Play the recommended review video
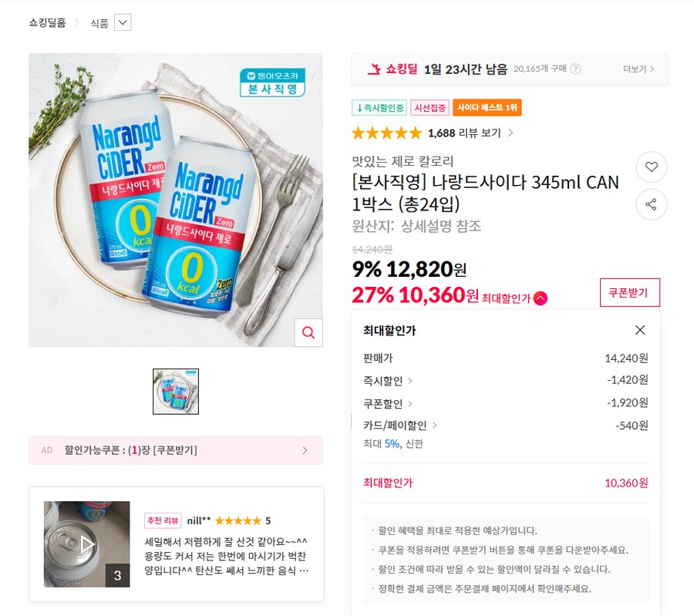This screenshot has width=694, height=616. (x=86, y=544)
